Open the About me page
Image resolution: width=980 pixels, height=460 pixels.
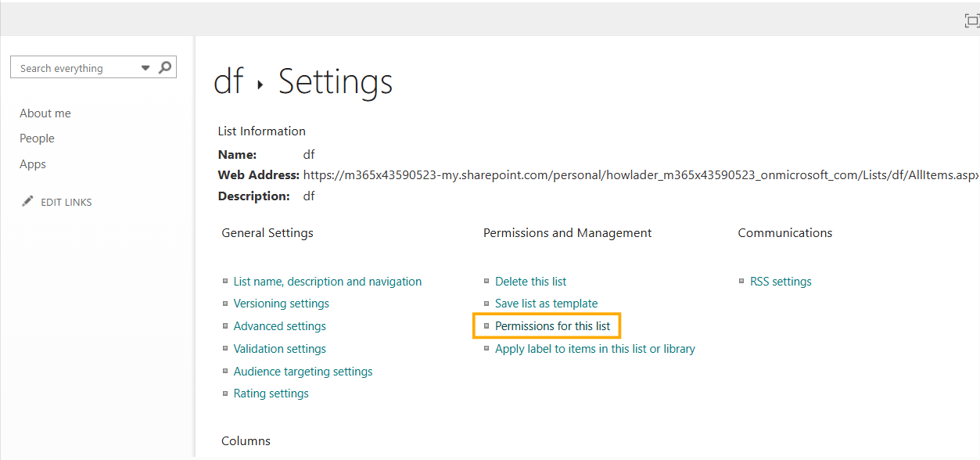tap(45, 113)
